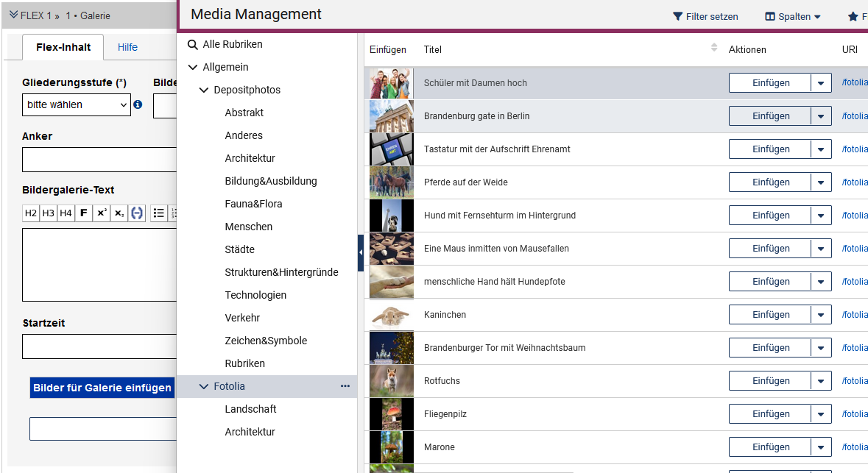The height and width of the screenshot is (473, 868).
Task: Click 'Bilder für Galerie einfügen' button
Action: [102, 388]
